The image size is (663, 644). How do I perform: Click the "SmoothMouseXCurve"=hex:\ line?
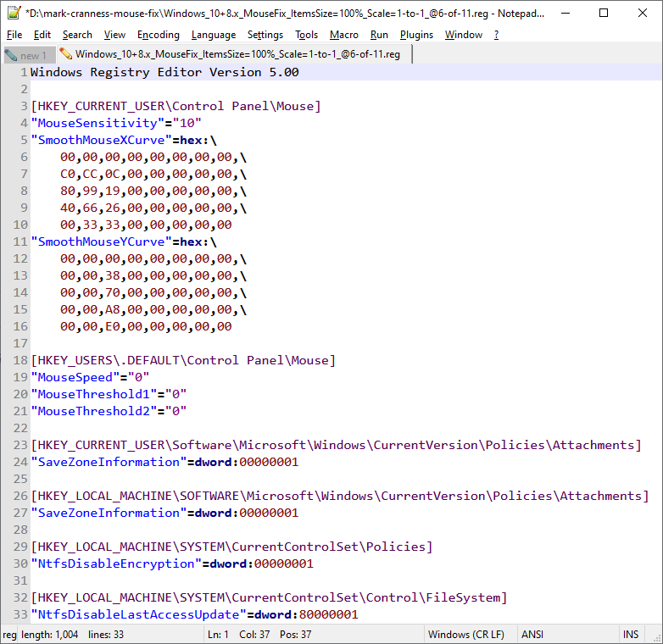pyautogui.click(x=124, y=140)
